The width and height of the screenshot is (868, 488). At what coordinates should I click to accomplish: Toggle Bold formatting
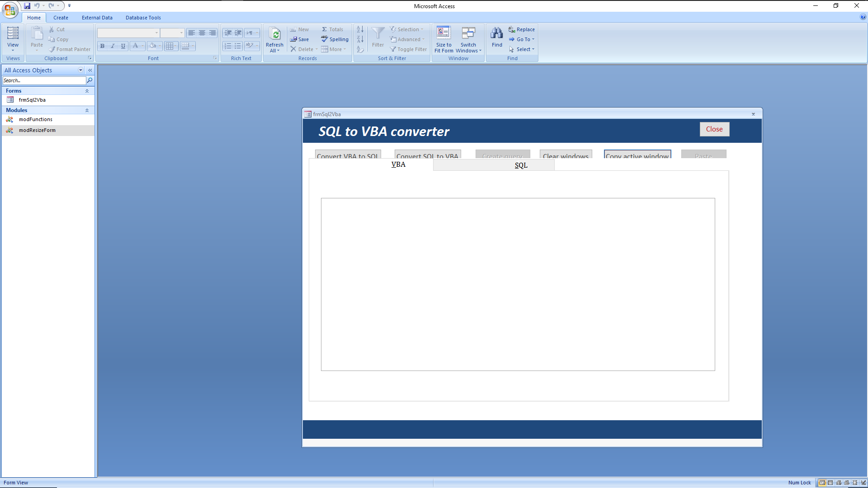(x=103, y=46)
